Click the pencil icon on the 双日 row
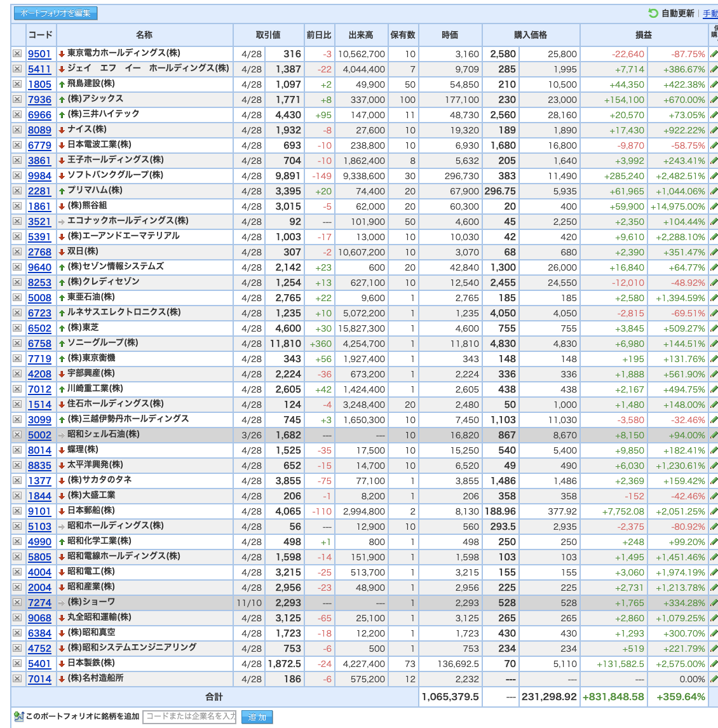The height and width of the screenshot is (728, 718). tap(714, 252)
